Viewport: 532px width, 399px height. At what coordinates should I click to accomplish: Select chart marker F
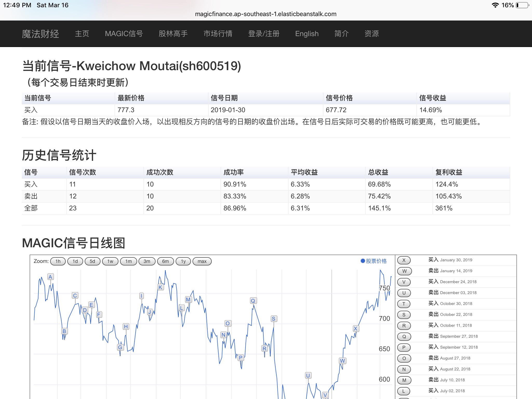point(99,315)
